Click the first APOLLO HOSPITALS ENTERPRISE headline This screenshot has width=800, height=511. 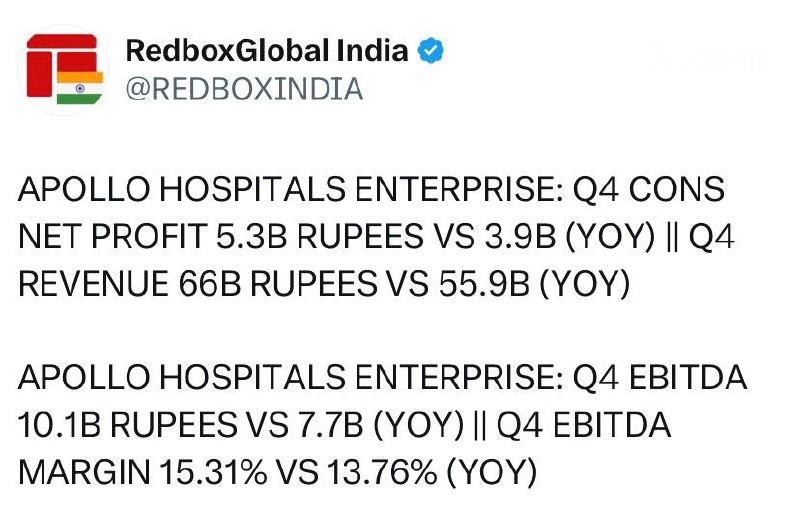pos(291,189)
